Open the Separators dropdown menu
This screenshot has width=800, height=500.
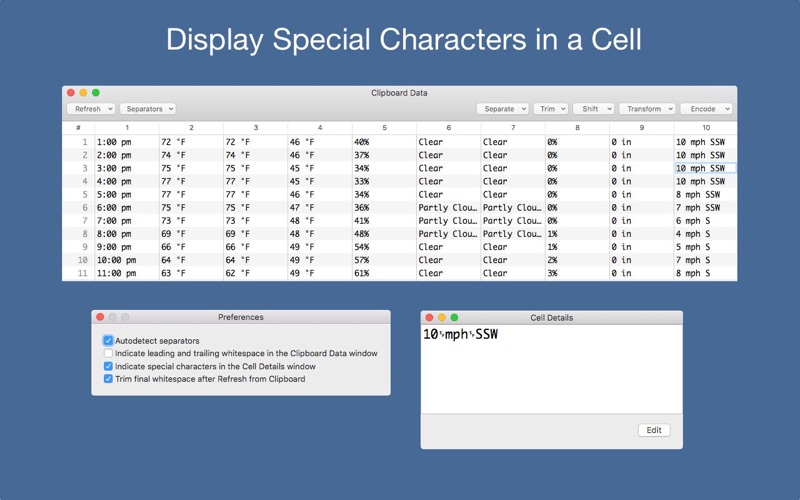(x=148, y=109)
